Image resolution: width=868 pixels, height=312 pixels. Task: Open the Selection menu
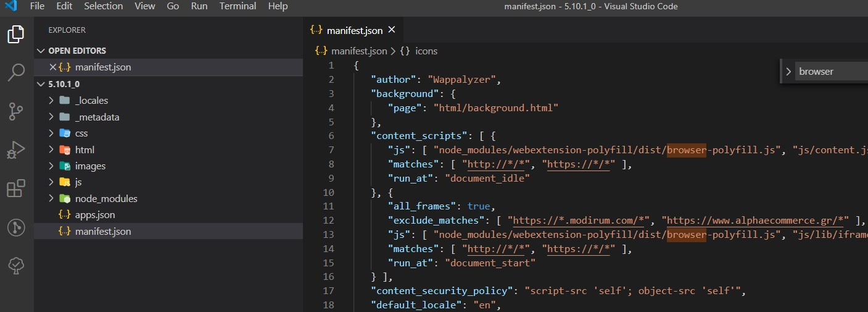[104, 6]
